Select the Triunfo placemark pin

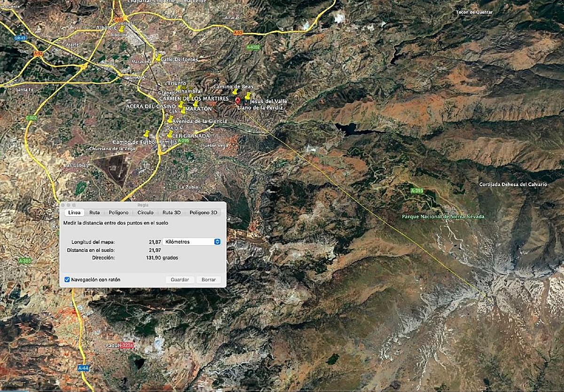[x=179, y=87]
